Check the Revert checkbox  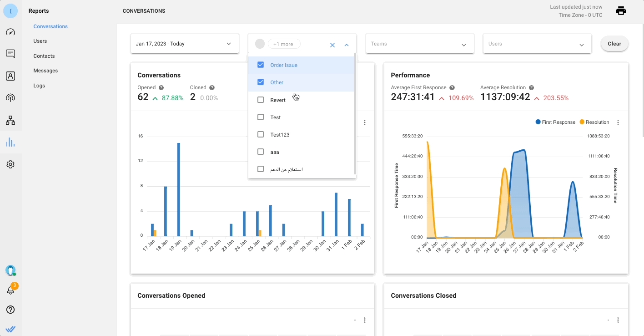click(261, 100)
